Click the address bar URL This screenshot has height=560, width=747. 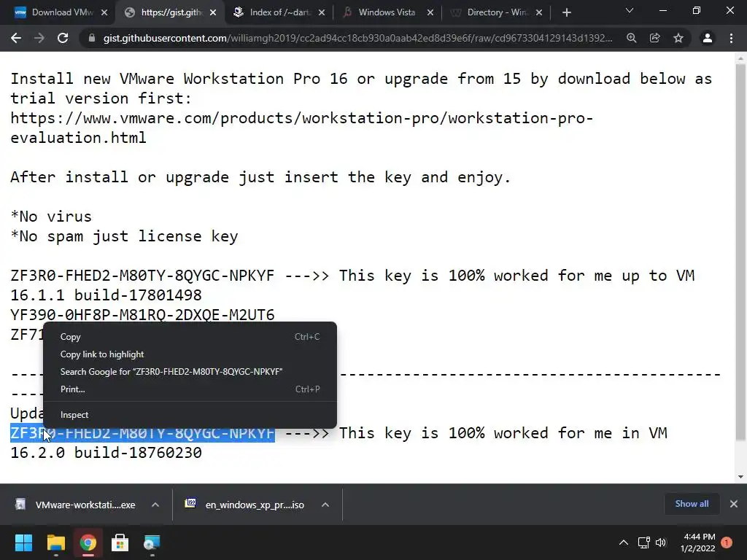tap(357, 38)
